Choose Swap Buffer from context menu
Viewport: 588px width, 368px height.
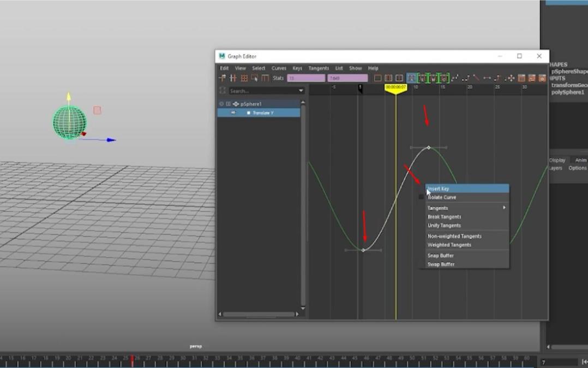click(x=467, y=264)
